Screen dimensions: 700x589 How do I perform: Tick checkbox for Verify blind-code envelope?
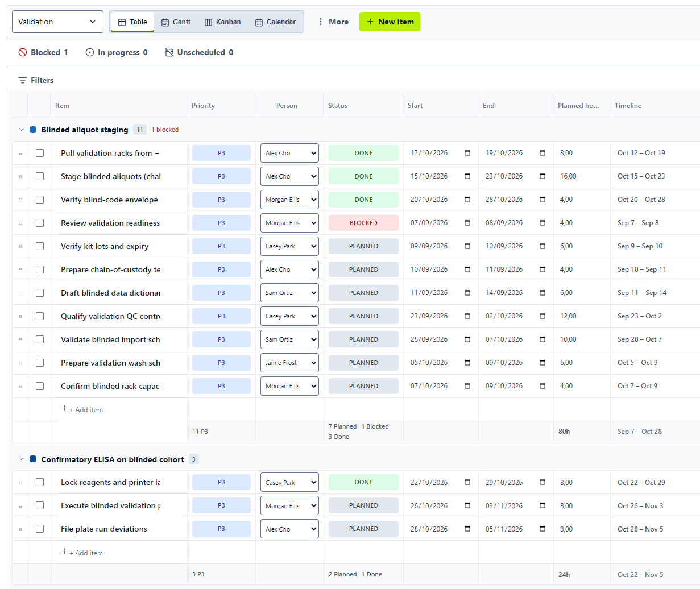click(40, 200)
